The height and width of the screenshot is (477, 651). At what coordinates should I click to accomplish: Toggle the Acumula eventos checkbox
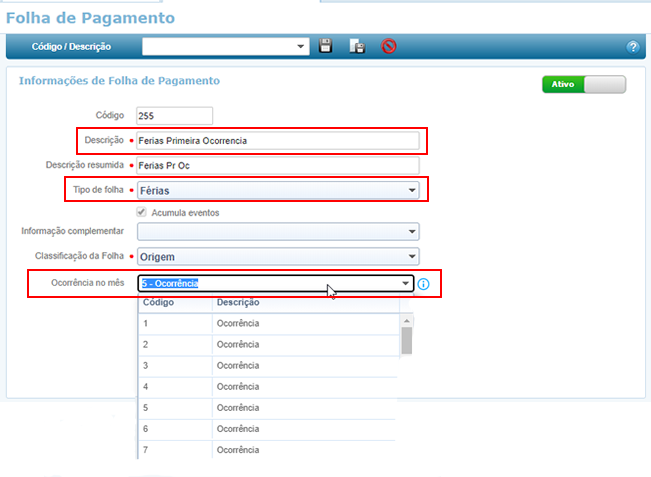point(142,212)
